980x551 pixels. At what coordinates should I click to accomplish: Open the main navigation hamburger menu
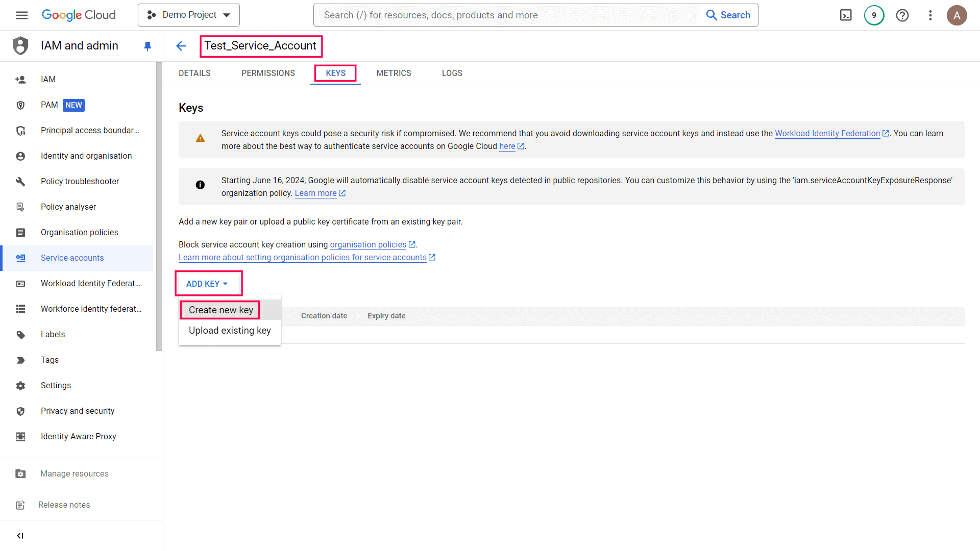22,15
